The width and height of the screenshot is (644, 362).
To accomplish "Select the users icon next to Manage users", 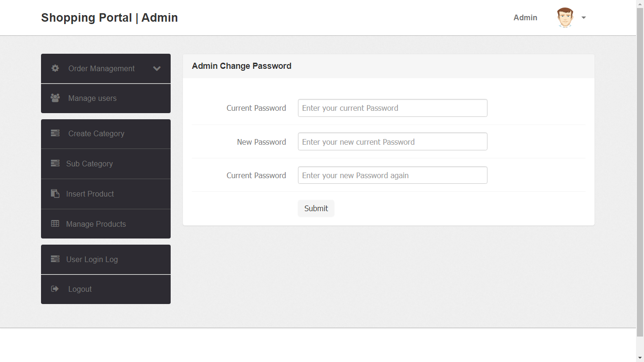I will 55,98.
